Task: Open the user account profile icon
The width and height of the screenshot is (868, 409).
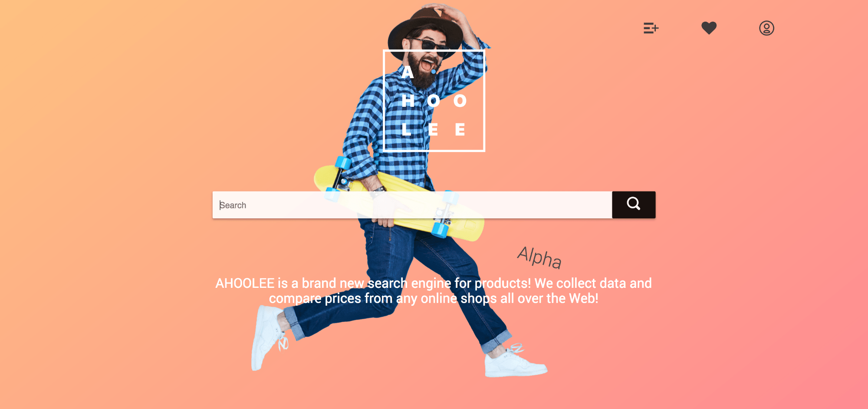Action: point(766,28)
